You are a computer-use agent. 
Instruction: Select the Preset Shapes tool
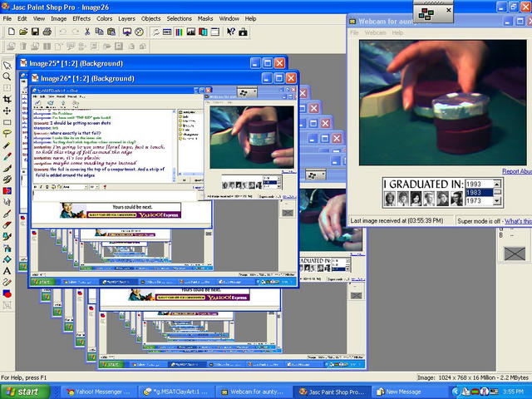7,293
